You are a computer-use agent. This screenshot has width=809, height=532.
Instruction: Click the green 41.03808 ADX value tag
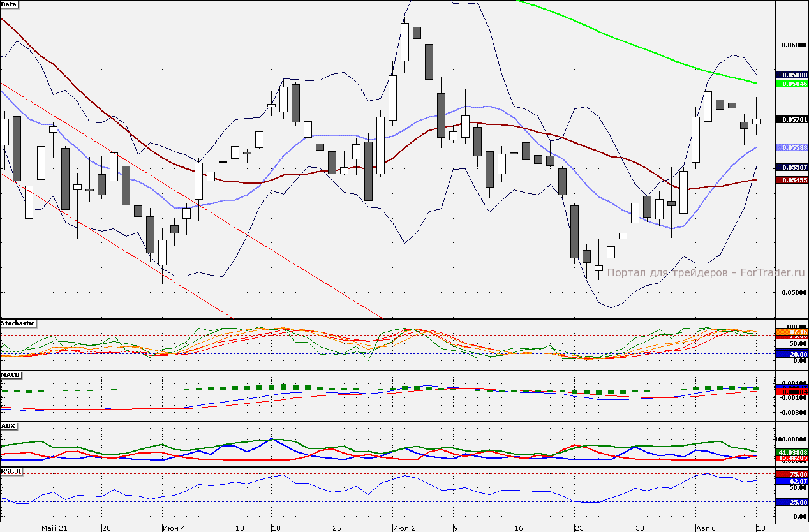point(791,452)
